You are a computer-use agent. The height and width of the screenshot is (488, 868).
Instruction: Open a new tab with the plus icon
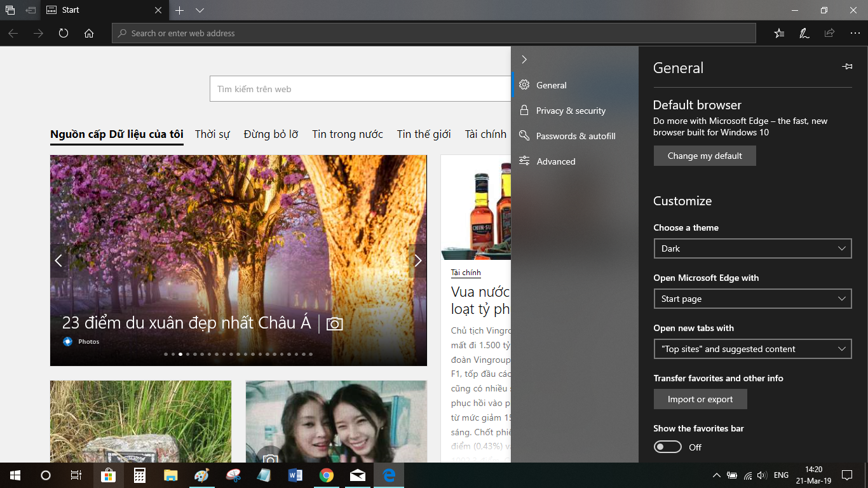pos(180,10)
